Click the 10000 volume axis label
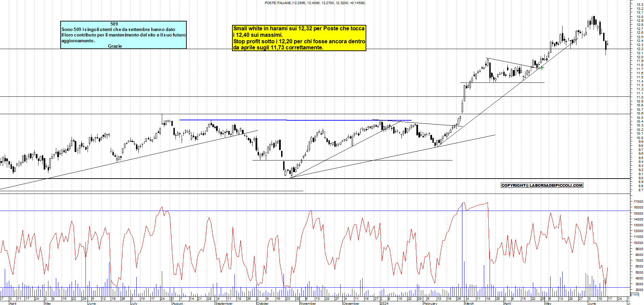Screen dimensions: 644x305 638,243
